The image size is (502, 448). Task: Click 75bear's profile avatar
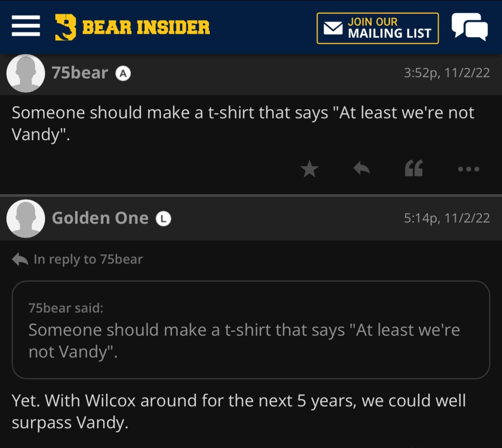pyautogui.click(x=25, y=73)
